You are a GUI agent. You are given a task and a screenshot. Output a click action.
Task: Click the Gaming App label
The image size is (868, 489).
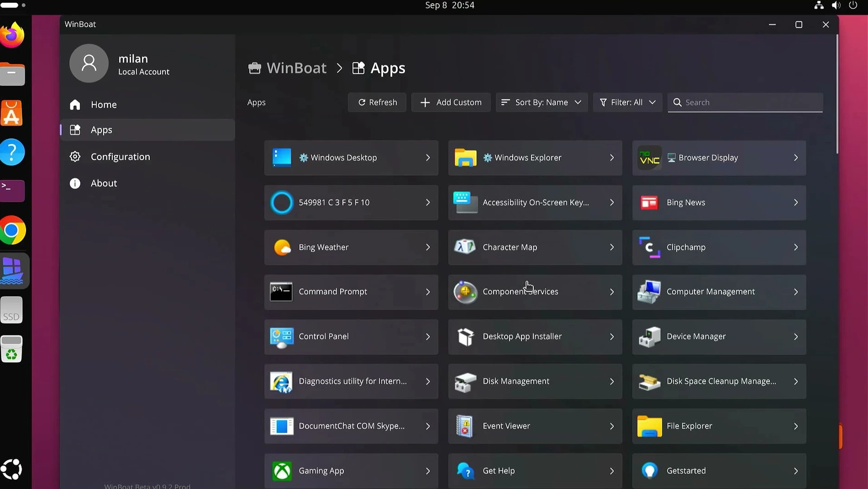[321, 471]
